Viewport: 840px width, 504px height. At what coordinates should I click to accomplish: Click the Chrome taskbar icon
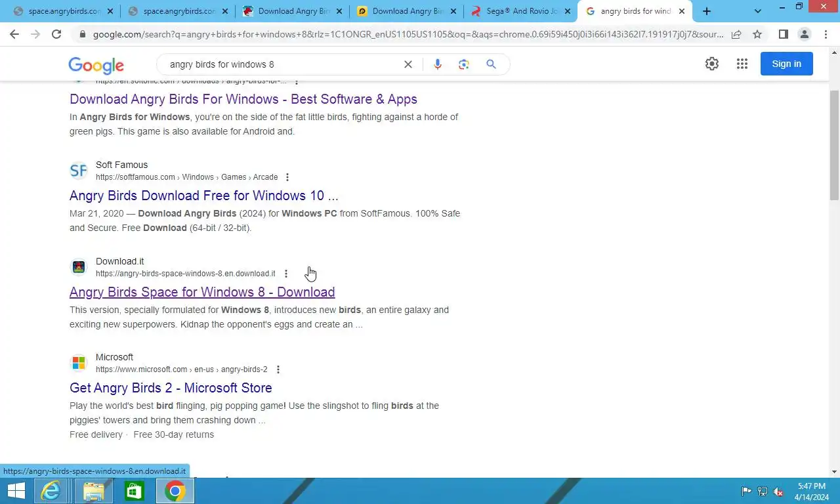pyautogui.click(x=175, y=491)
